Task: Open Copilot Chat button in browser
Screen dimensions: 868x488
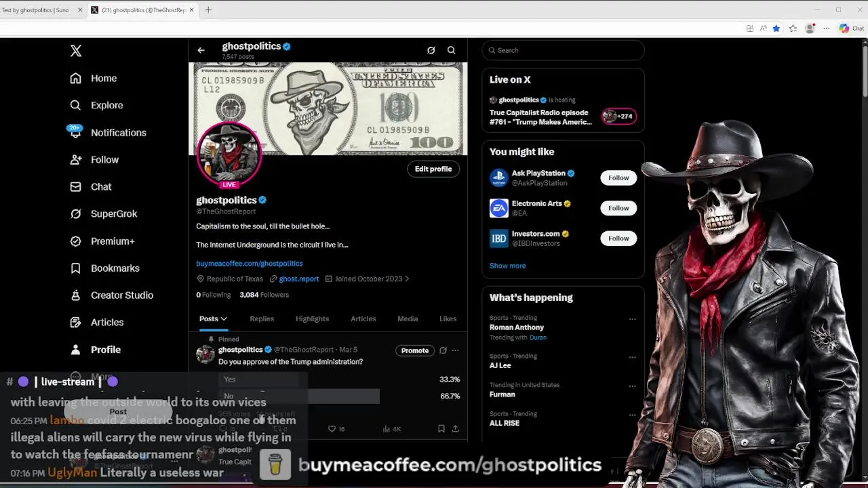Action: pyautogui.click(x=852, y=28)
